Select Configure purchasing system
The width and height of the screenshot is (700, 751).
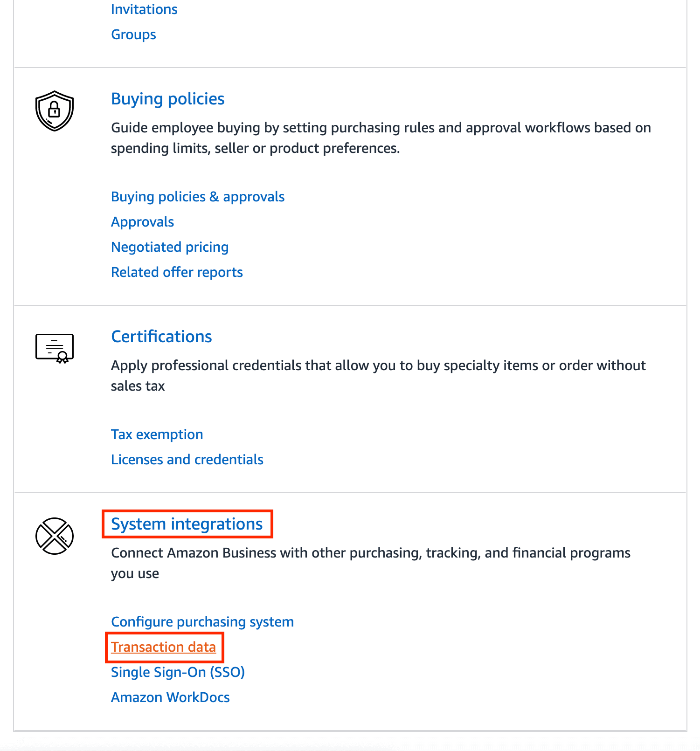202,621
